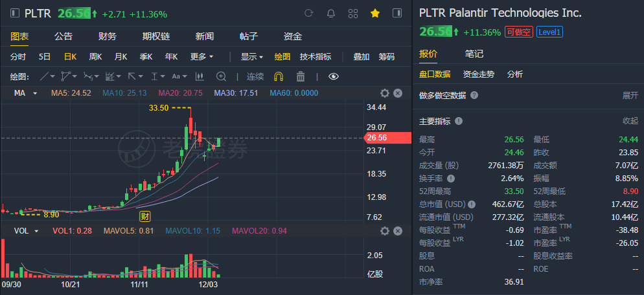Select the 季K quarterly candlestick timeframe
This screenshot has width=644, height=295.
point(146,57)
